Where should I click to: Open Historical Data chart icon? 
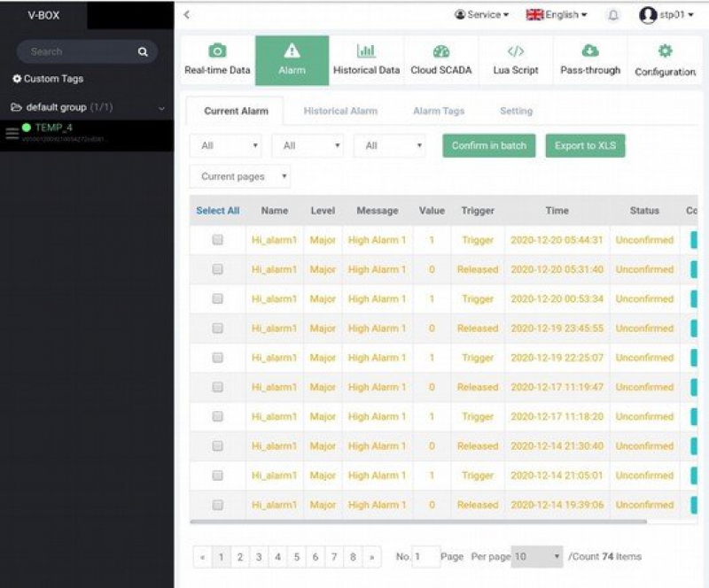(x=366, y=51)
